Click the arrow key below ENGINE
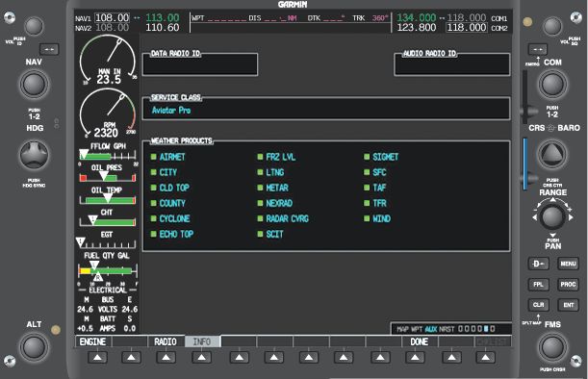The width and height of the screenshot is (588, 379). [97, 357]
